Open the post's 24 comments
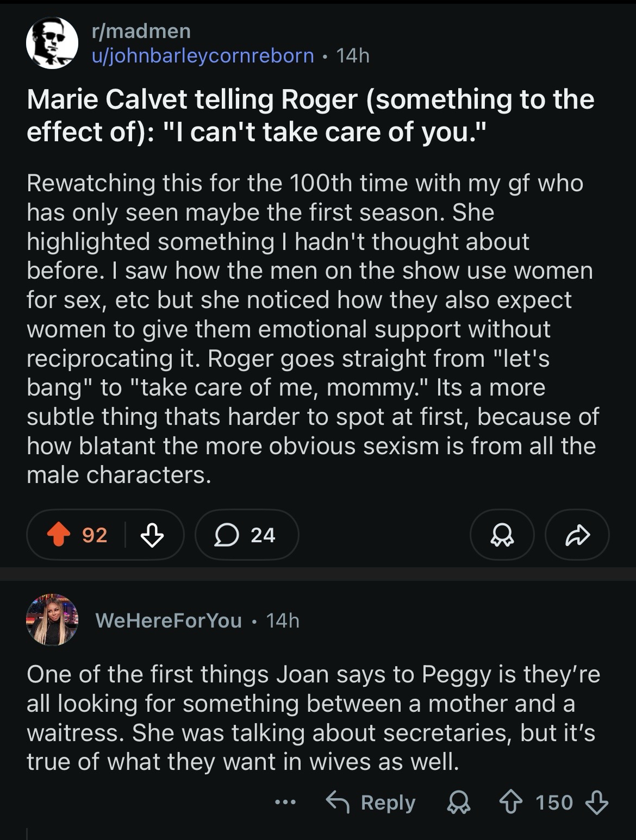 coord(247,536)
